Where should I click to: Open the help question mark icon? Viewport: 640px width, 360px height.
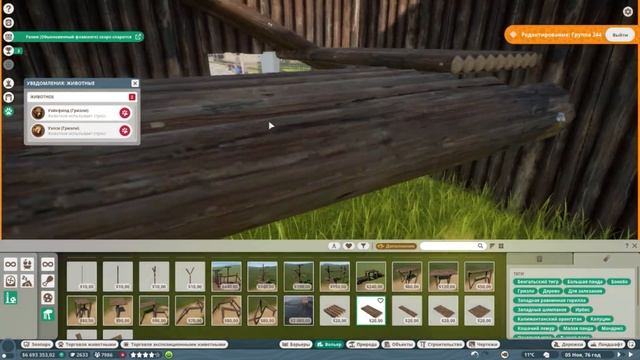[9, 9]
